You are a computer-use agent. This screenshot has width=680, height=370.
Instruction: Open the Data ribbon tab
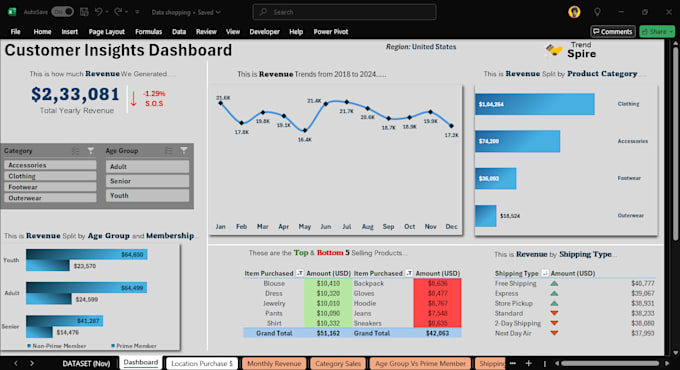click(x=179, y=32)
